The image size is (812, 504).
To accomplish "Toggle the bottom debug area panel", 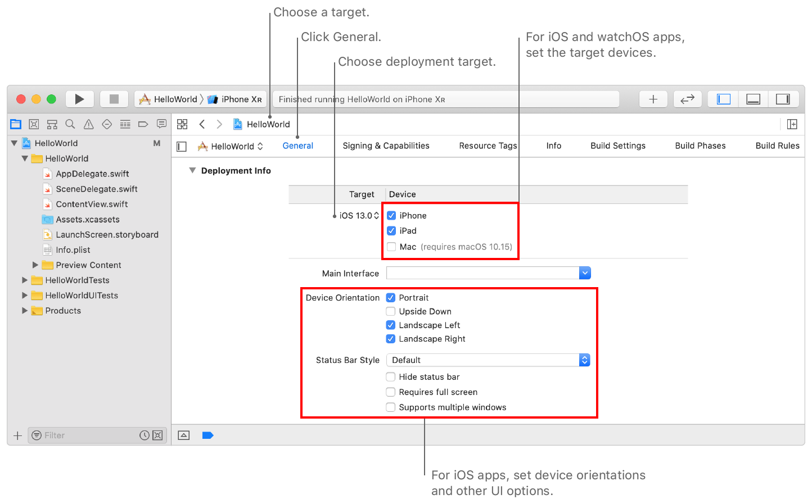I will pos(754,99).
